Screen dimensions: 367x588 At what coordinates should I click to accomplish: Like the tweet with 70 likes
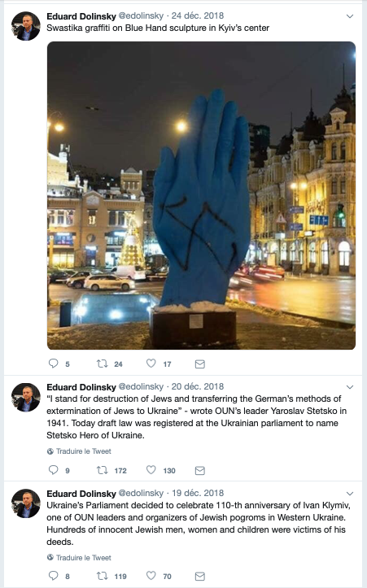click(151, 576)
